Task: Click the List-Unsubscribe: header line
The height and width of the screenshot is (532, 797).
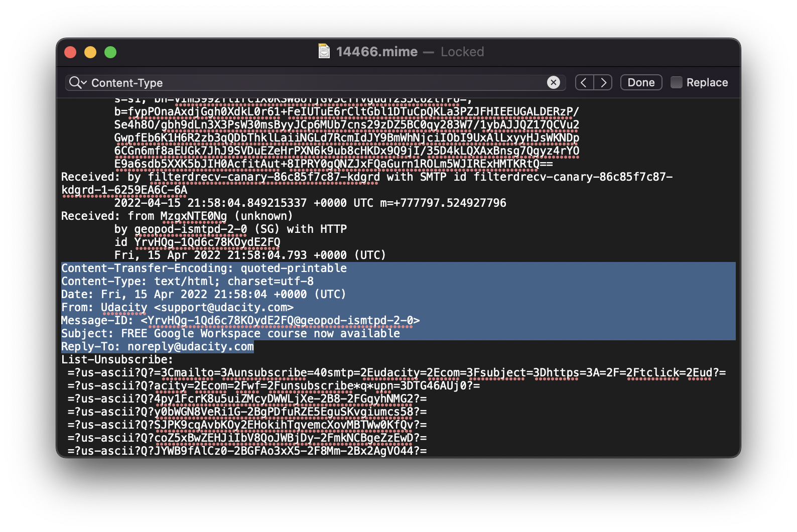Action: click(x=117, y=359)
